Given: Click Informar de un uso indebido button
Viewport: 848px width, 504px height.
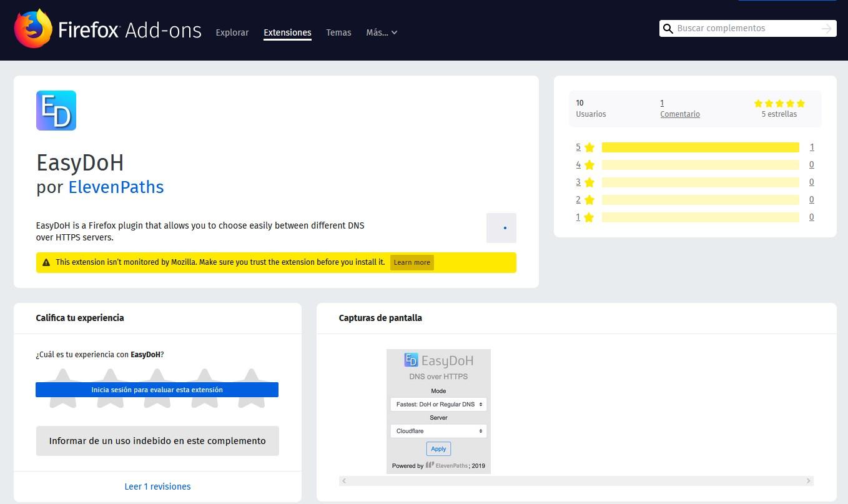Looking at the screenshot, I should 157,441.
